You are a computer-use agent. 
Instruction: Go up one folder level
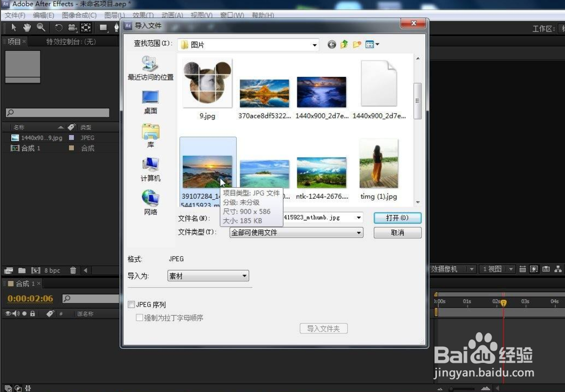344,44
